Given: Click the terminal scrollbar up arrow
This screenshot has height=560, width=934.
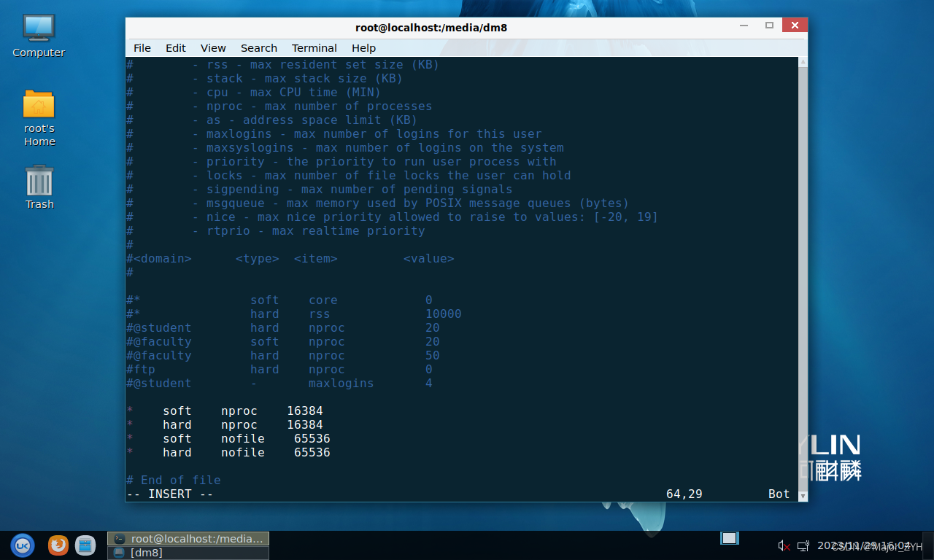Looking at the screenshot, I should 803,63.
